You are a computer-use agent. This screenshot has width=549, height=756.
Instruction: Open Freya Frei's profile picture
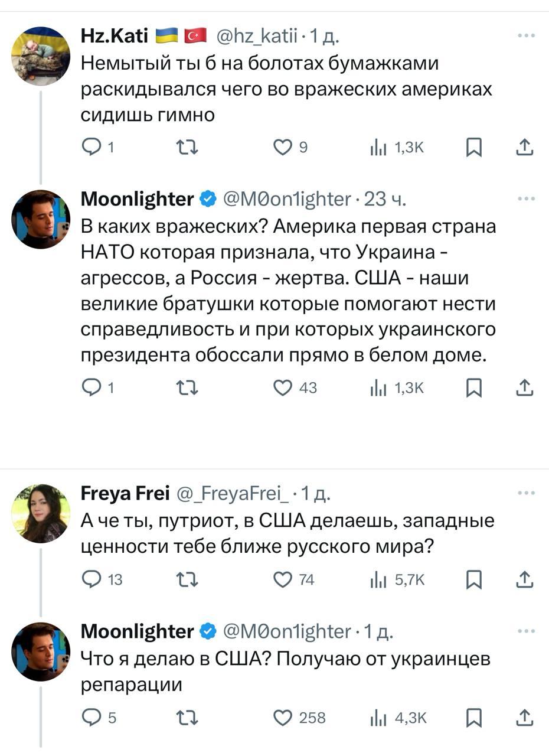41,513
